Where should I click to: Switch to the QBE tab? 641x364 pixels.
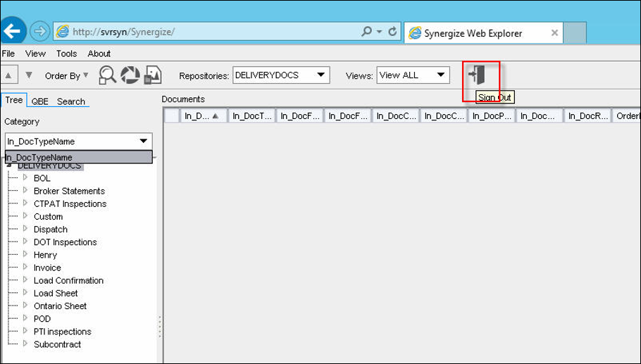pyautogui.click(x=39, y=101)
